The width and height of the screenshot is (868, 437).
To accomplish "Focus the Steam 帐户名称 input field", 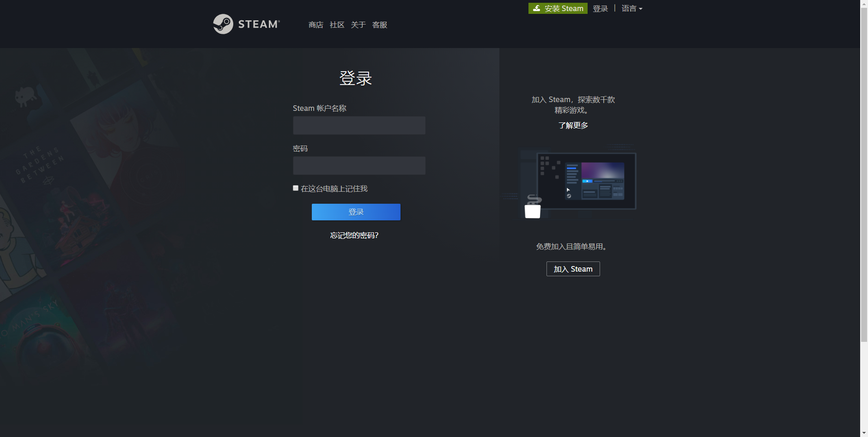I will [359, 125].
